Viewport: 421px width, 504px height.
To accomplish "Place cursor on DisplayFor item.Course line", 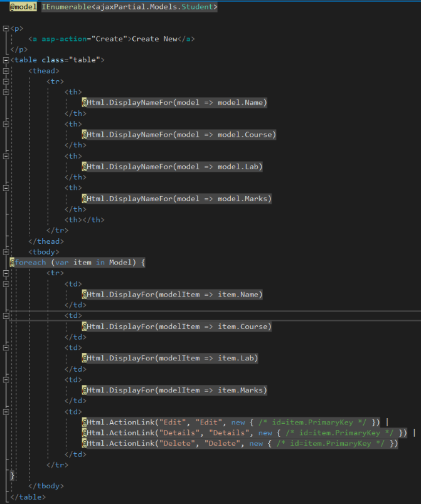I will click(177, 327).
